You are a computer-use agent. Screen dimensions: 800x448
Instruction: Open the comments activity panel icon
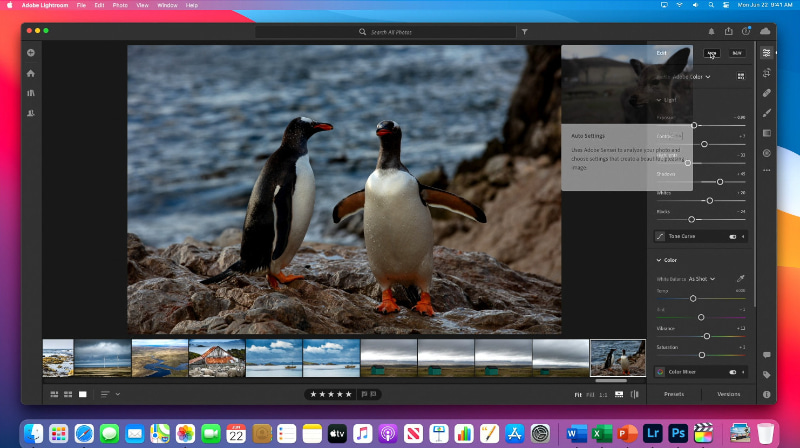click(766, 355)
